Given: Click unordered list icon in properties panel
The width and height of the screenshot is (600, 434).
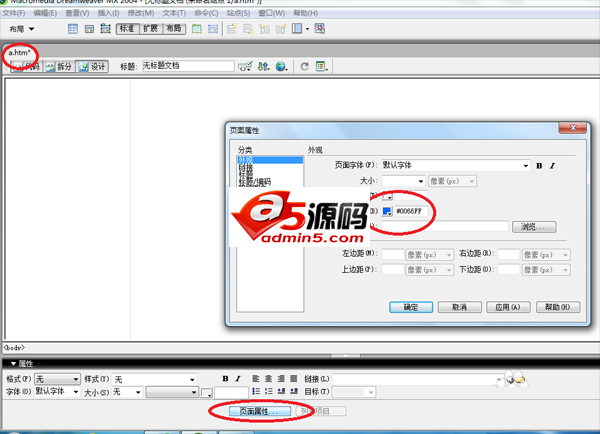Looking at the screenshot, I should (256, 391).
